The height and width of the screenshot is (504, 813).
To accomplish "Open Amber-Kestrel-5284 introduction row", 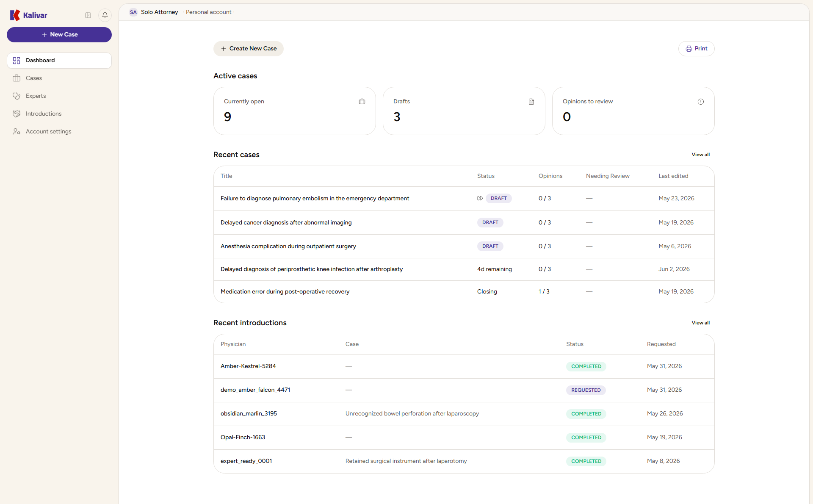I will point(464,367).
